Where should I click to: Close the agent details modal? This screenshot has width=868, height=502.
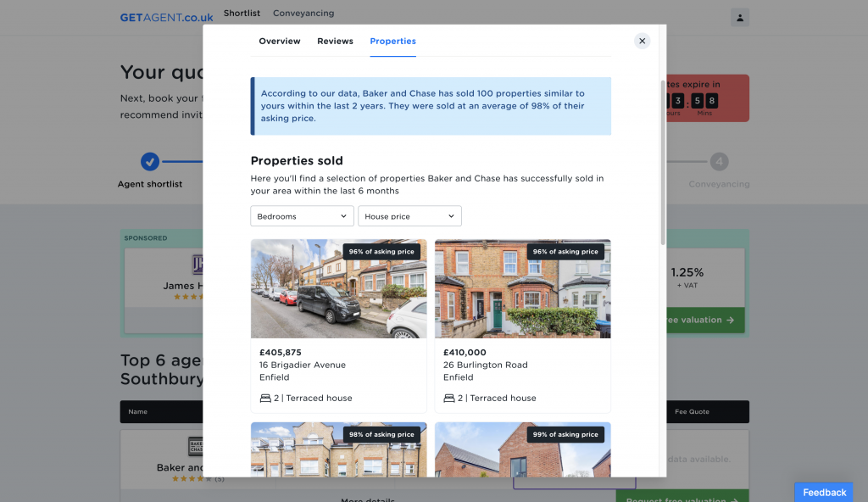click(642, 41)
